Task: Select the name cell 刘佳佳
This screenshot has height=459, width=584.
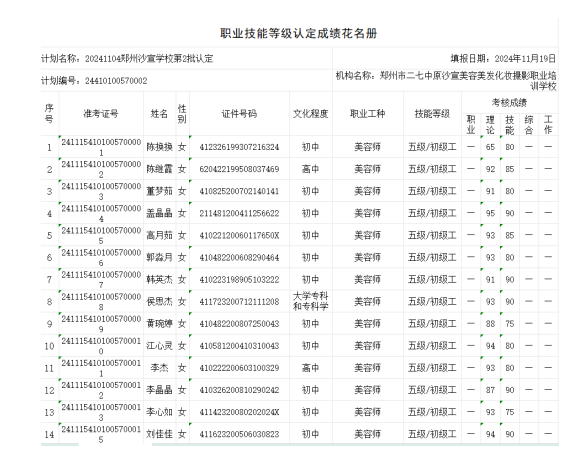Action: 159,434
